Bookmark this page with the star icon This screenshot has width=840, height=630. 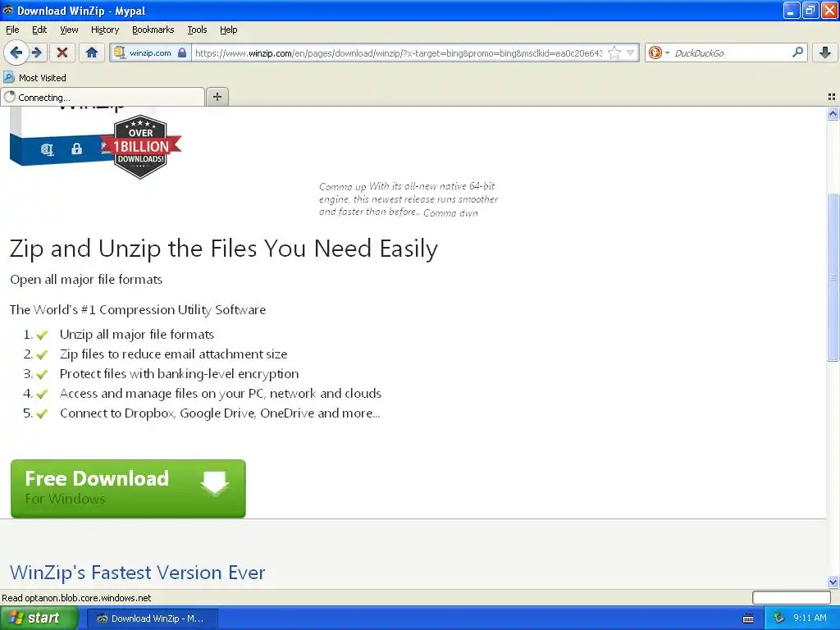[614, 52]
